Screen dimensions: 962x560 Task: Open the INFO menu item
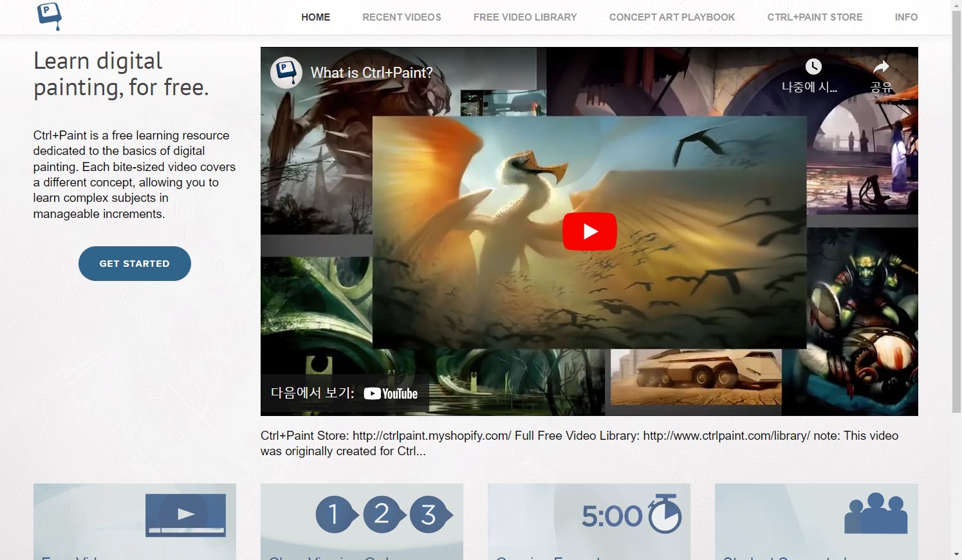(x=906, y=17)
